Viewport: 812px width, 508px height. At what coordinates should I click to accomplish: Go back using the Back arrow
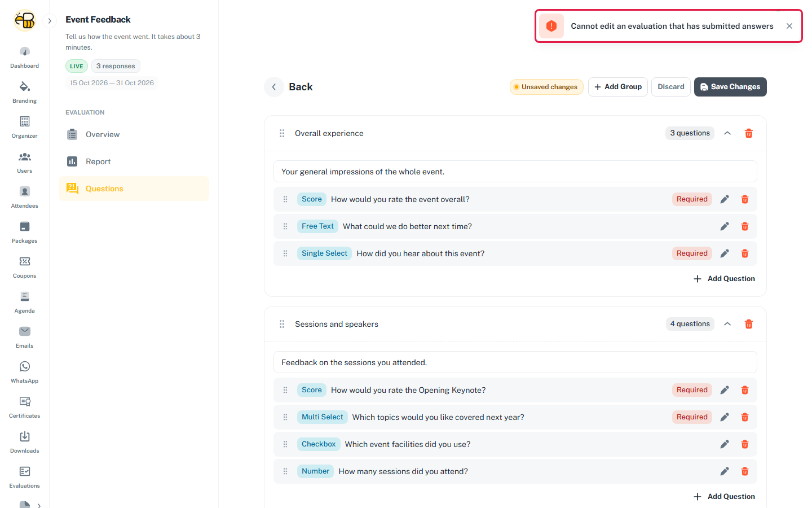pyautogui.click(x=274, y=87)
